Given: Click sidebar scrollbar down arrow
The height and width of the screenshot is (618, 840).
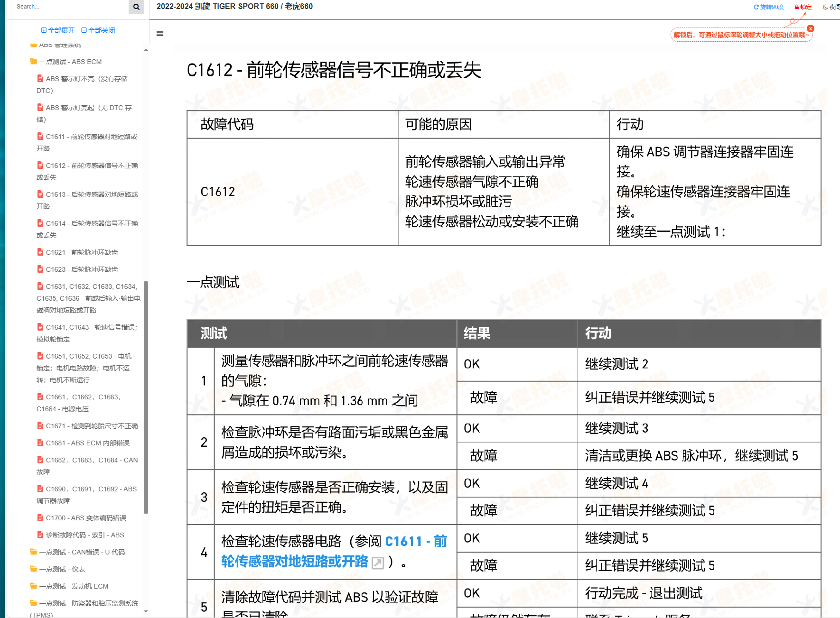Looking at the screenshot, I should click(x=146, y=612).
